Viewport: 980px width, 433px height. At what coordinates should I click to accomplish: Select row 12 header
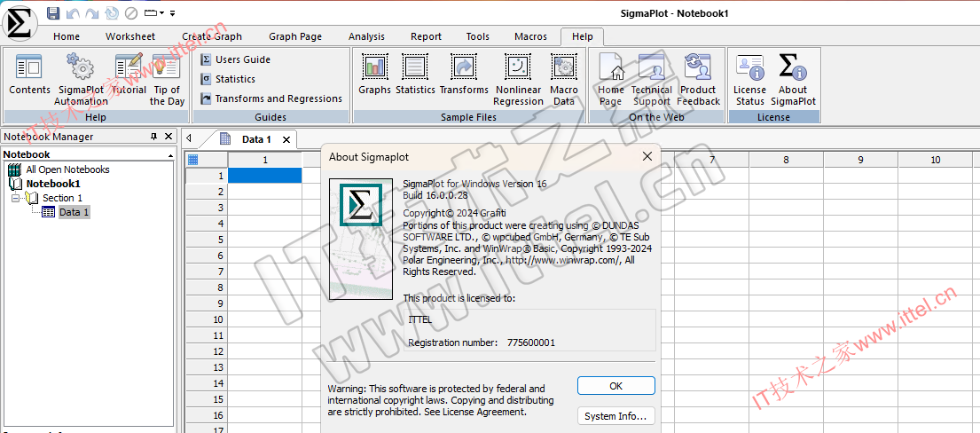(207, 351)
